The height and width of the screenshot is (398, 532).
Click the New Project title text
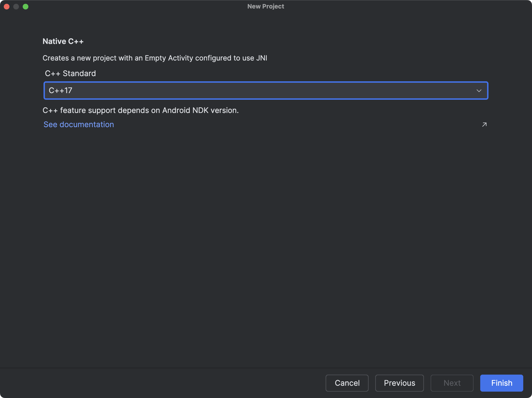pyautogui.click(x=266, y=6)
